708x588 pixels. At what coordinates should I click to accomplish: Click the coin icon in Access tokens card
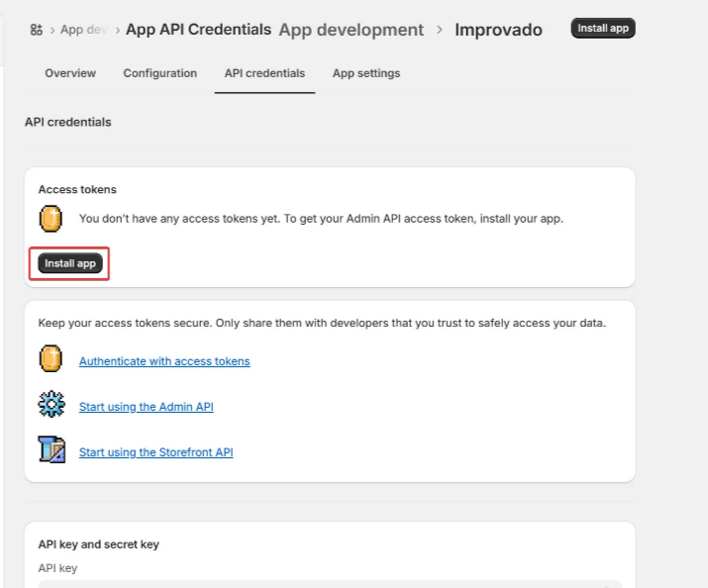[51, 219]
